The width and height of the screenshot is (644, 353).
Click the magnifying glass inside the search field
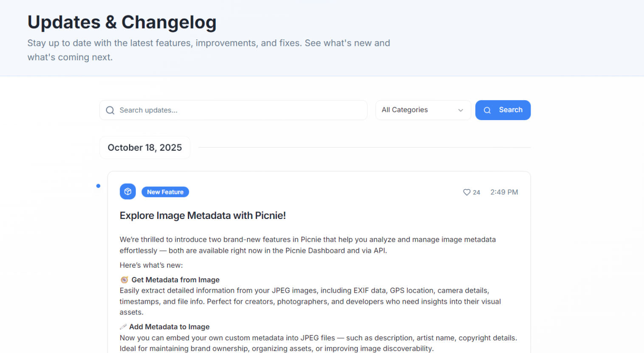coord(110,110)
